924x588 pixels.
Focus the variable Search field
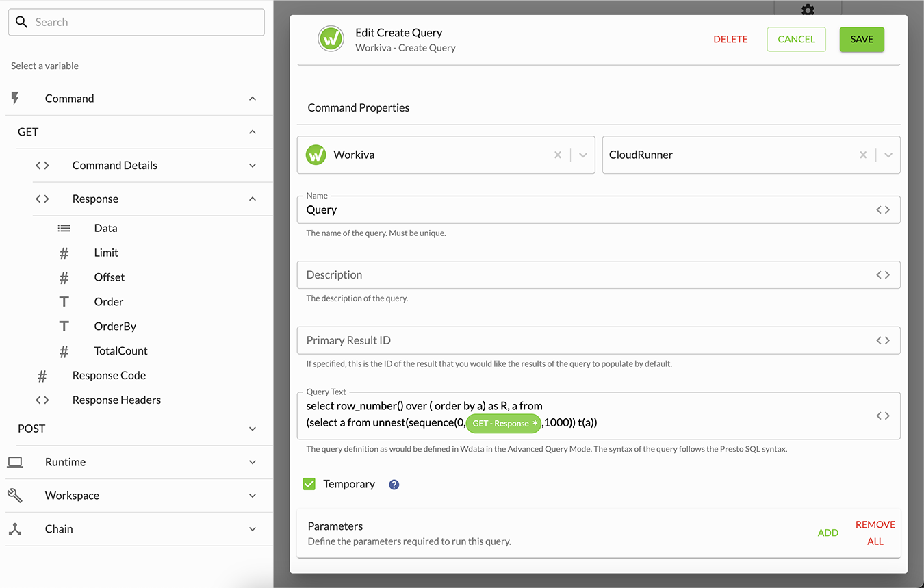tap(136, 22)
